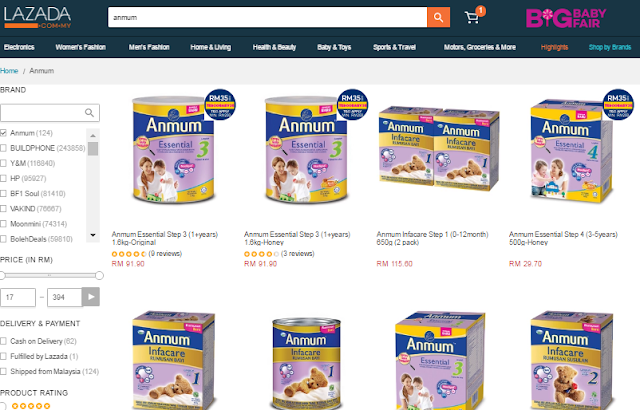Open the shopping cart icon
640x410 pixels.
pos(472,18)
